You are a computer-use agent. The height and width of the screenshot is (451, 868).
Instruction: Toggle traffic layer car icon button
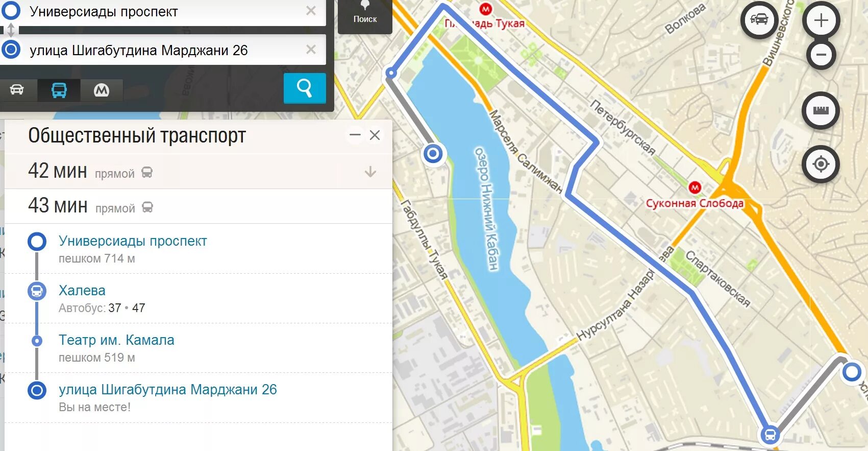coord(759,20)
